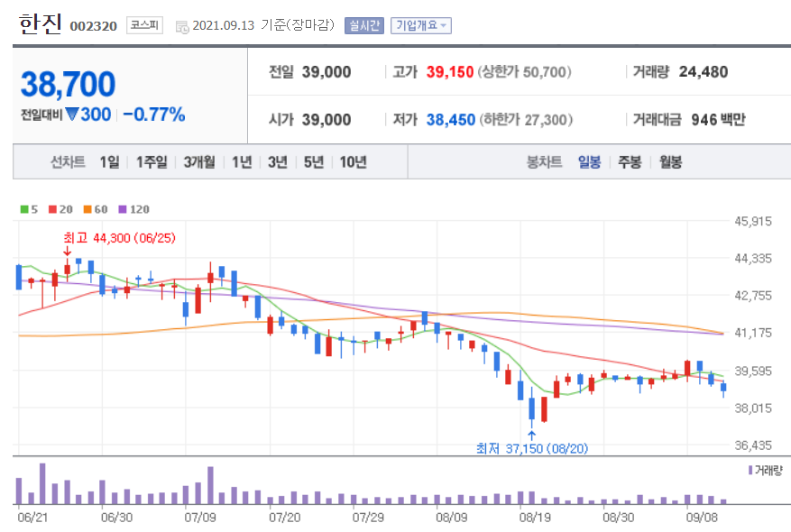Image resolution: width=791 pixels, height=532 pixels.
Task: Click the -0.77% change value
Action: [154, 115]
